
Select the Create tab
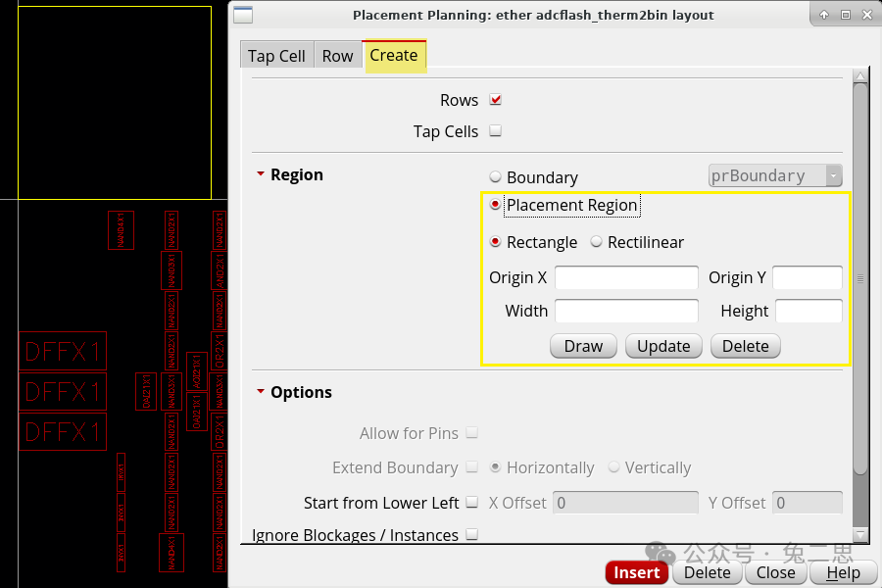tap(394, 55)
